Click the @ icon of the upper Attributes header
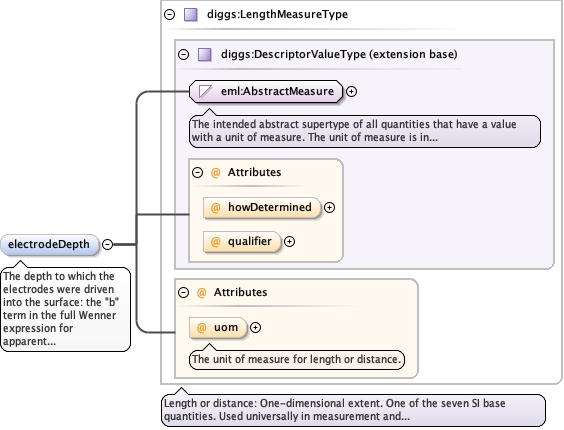564x430 pixels. pos(215,173)
